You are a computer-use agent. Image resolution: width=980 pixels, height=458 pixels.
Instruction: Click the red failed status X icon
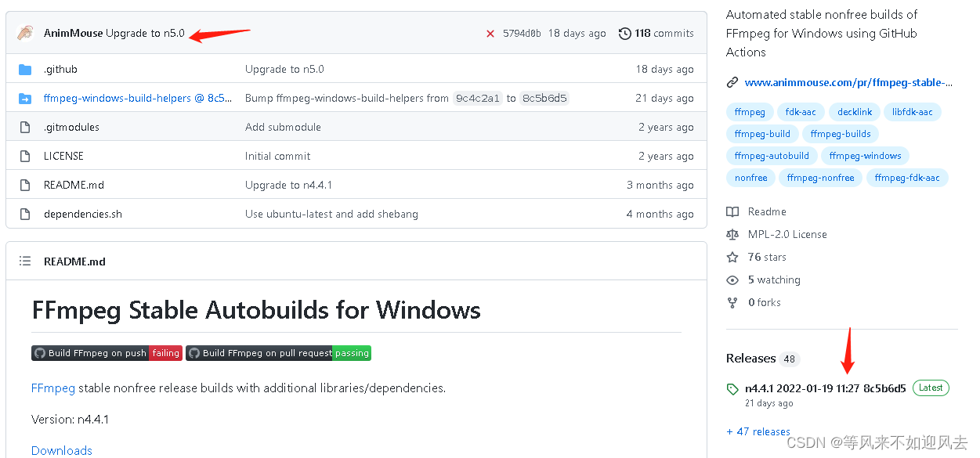point(490,34)
